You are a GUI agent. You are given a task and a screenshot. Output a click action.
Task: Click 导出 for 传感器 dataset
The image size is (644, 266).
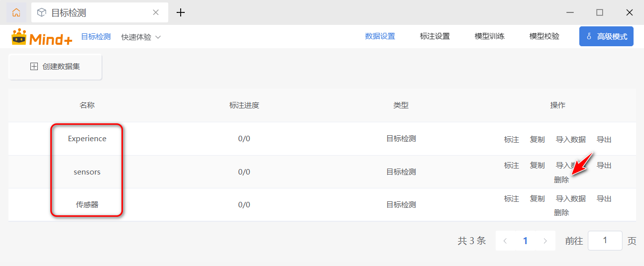(x=604, y=199)
